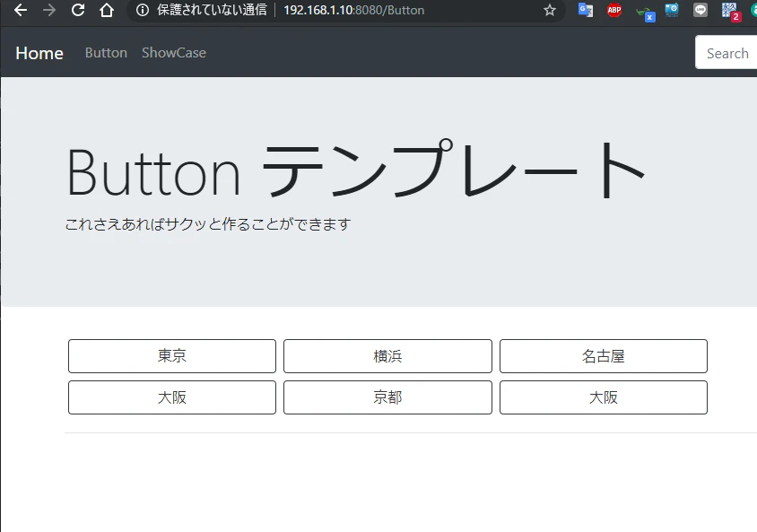Screen dimensions: 757x532
Task: Click the 京都 button
Action: pos(387,397)
